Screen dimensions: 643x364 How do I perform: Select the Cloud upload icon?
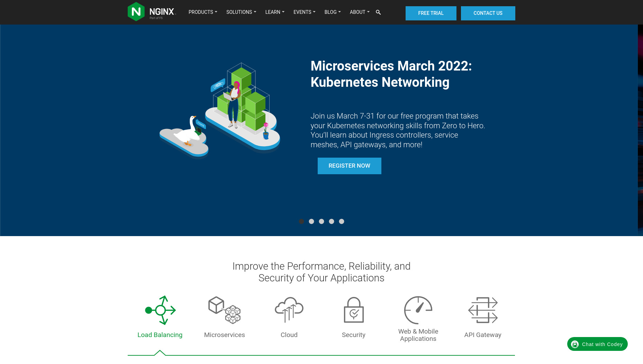(x=289, y=310)
